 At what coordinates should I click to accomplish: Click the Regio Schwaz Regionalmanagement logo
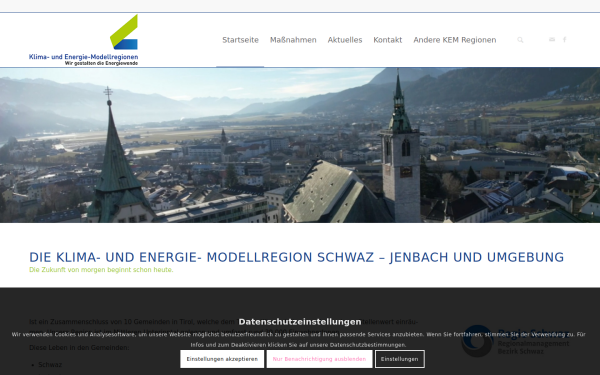(515, 341)
